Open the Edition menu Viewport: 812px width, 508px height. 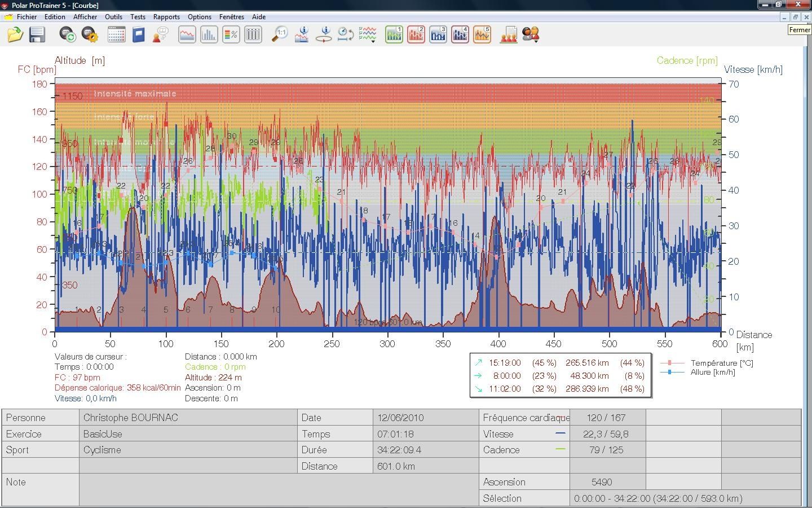pyautogui.click(x=55, y=17)
